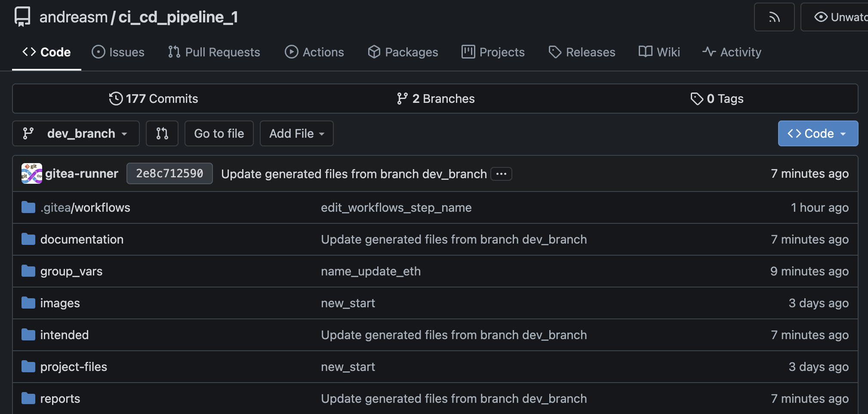The image size is (868, 414).
Task: Click the folder icon for images
Action: point(28,303)
